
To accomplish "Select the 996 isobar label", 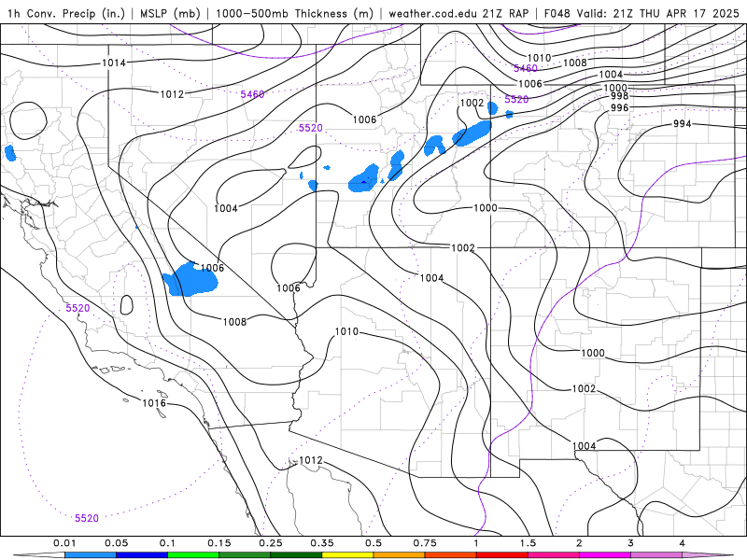I will tap(619, 107).
